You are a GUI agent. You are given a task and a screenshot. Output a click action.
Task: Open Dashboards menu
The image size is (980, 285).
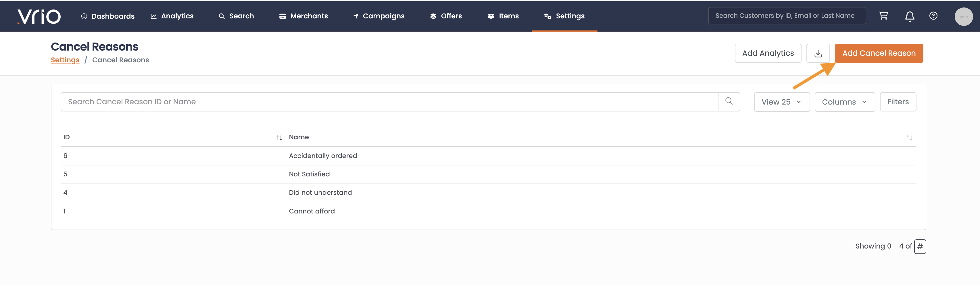(108, 16)
